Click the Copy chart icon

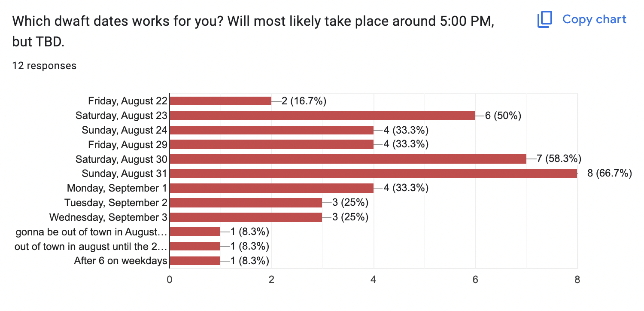pyautogui.click(x=545, y=20)
